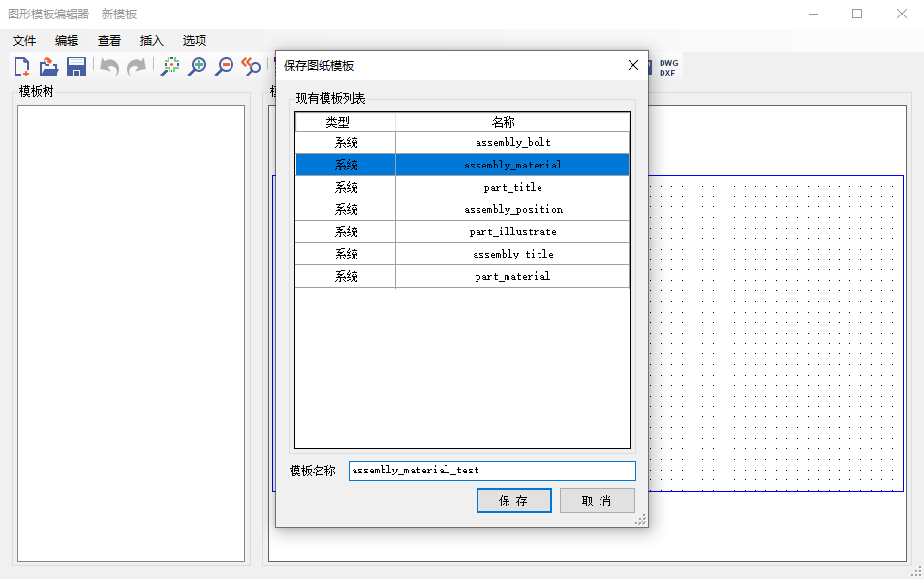Open the 选项 menu
This screenshot has height=579, width=924.
tap(195, 40)
